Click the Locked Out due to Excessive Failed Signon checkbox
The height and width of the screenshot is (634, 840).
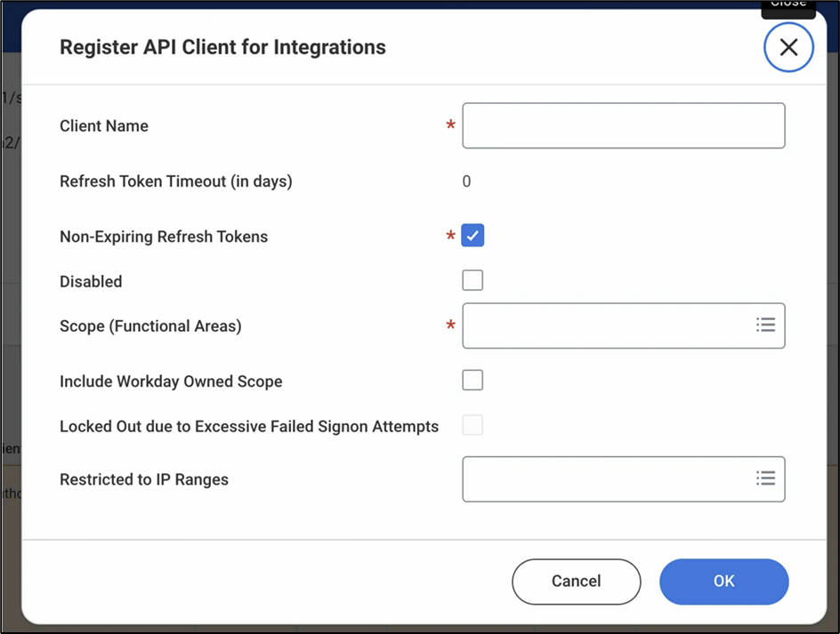(x=472, y=425)
